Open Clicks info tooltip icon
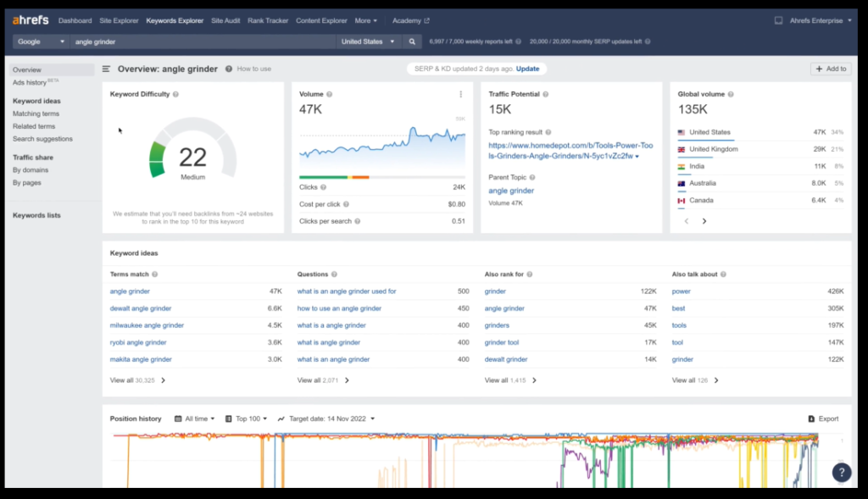Image resolution: width=868 pixels, height=499 pixels. 323,187
